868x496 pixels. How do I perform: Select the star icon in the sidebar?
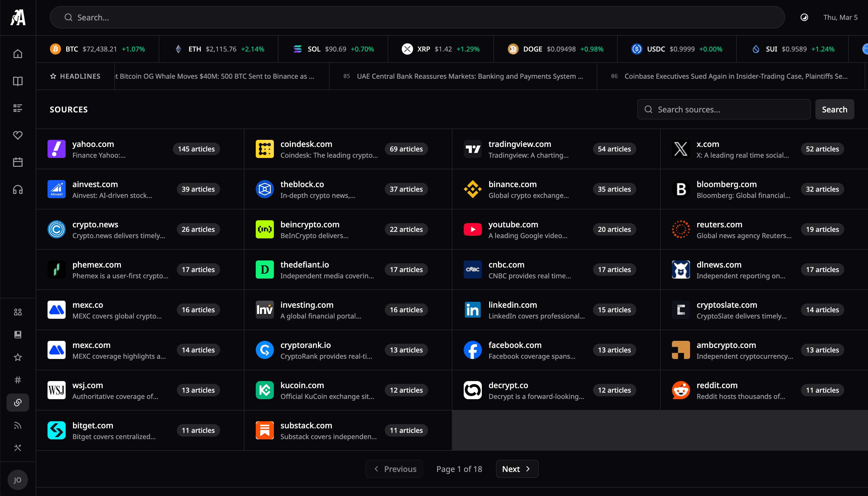point(17,357)
